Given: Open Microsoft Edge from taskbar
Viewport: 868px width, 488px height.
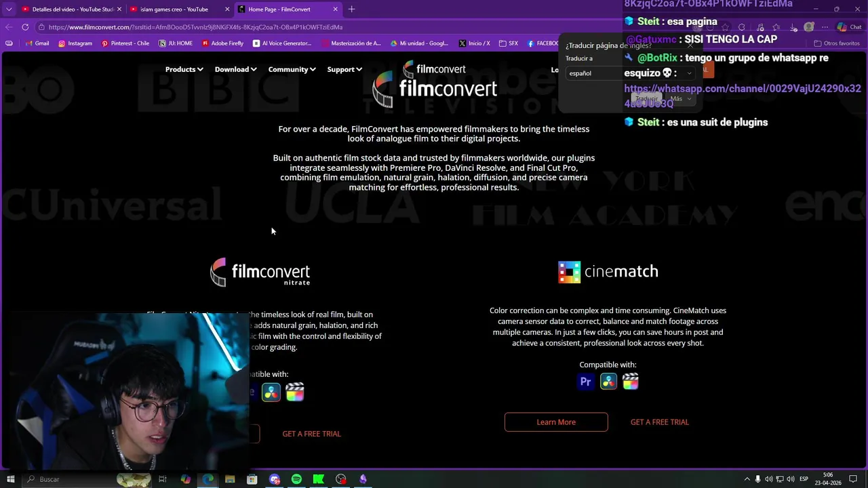Looking at the screenshot, I should click(x=208, y=479).
